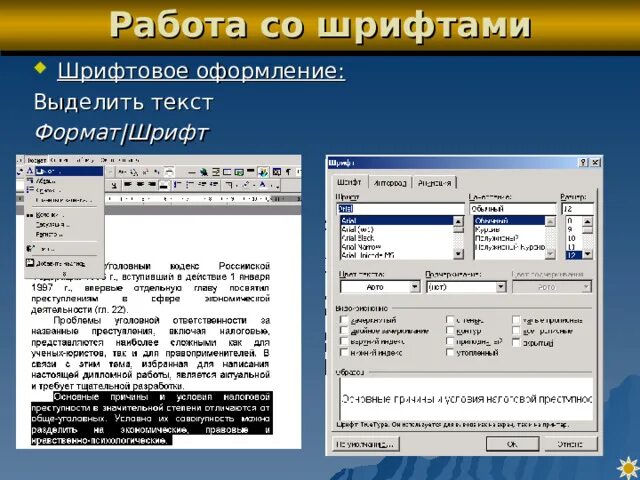Click the font list scroll-up arrow
The image size is (640, 480).
tap(458, 221)
